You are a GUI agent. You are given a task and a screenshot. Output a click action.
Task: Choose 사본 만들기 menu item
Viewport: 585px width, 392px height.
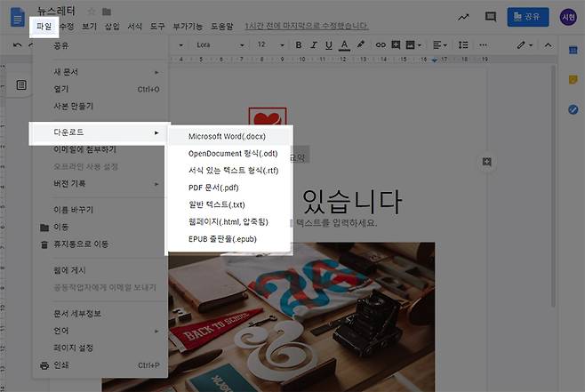click(x=100, y=107)
